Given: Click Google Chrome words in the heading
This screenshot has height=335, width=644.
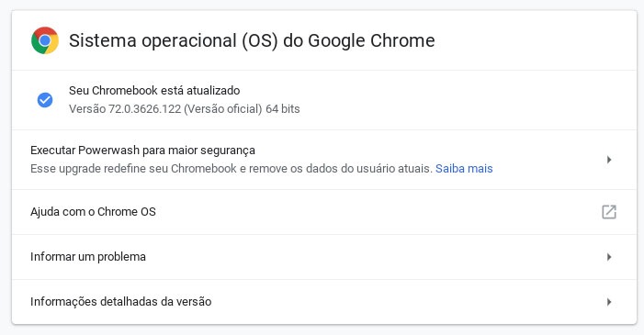Looking at the screenshot, I should click(x=371, y=40).
